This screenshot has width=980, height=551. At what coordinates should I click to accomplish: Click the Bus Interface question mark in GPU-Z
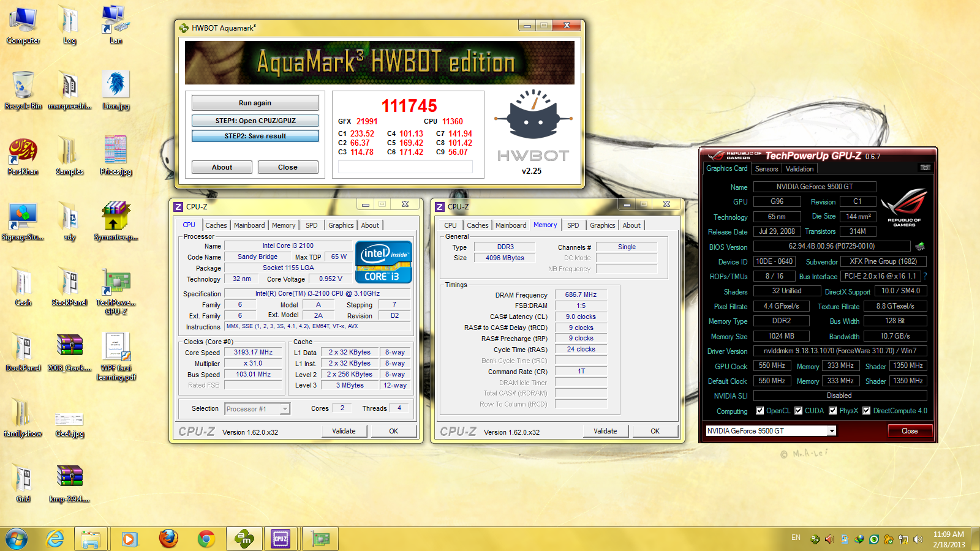925,276
